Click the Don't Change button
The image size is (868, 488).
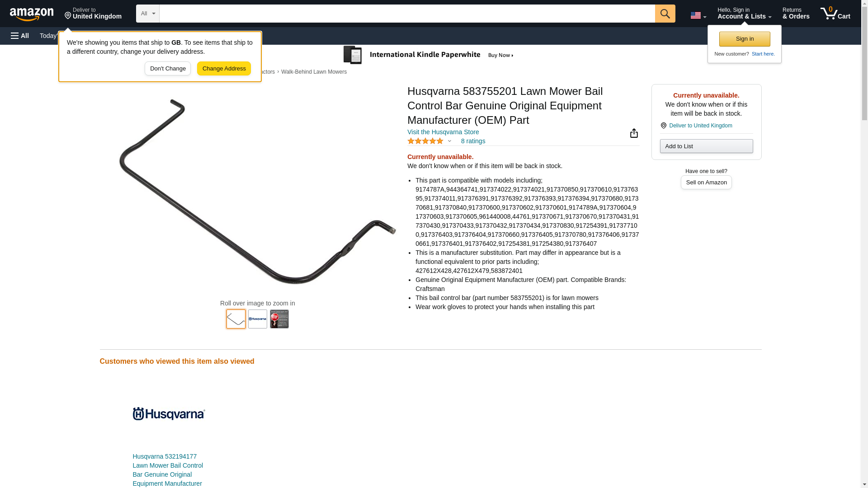pyautogui.click(x=168, y=69)
